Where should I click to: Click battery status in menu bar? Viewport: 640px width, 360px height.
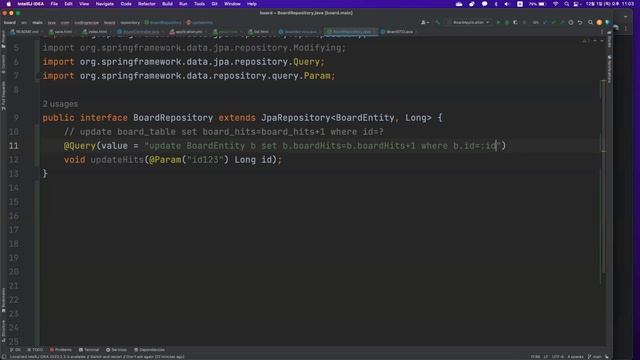pos(538,4)
